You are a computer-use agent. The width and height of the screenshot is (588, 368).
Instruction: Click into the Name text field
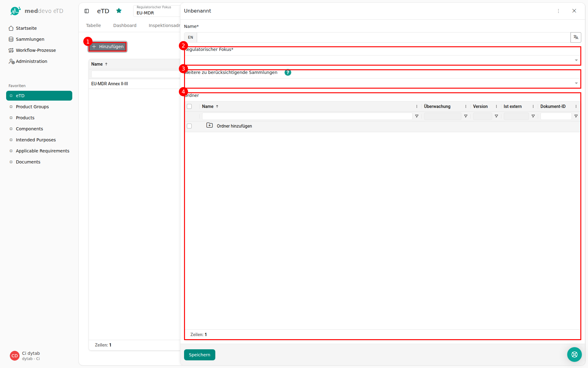click(x=383, y=37)
